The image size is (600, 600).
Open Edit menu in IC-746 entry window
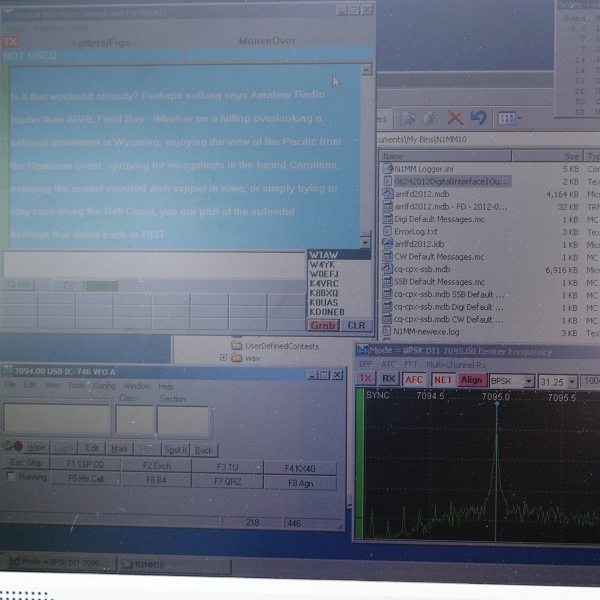pyautogui.click(x=29, y=385)
